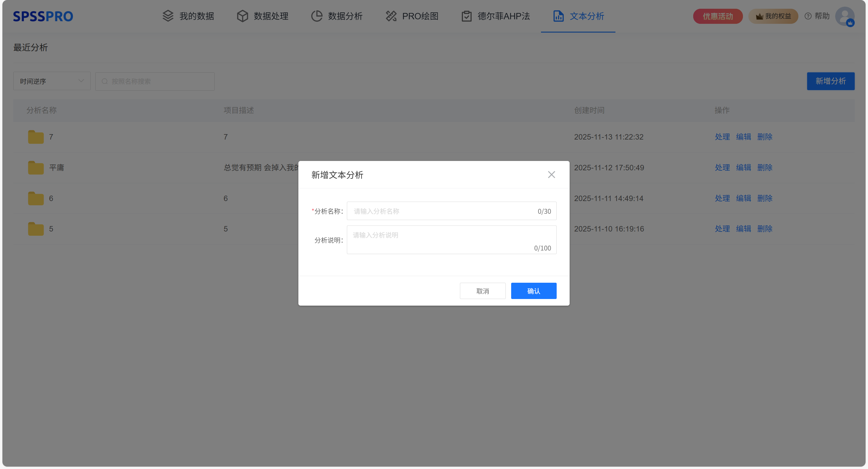This screenshot has width=868, height=469.
Task: Close the 新增文本分析 dialog with X
Action: coord(551,175)
